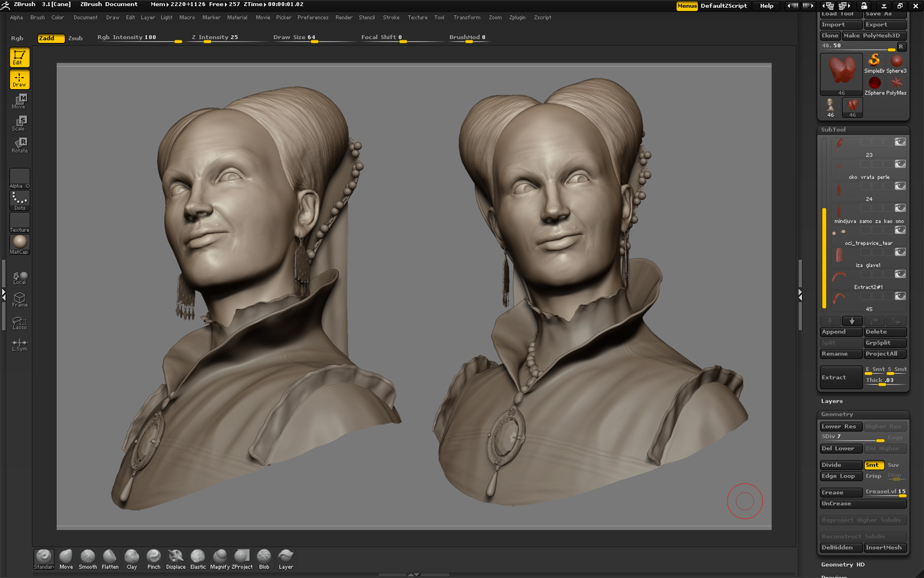Pick the ZSphere tool icon
Screen dimensions: 924x578
click(874, 85)
